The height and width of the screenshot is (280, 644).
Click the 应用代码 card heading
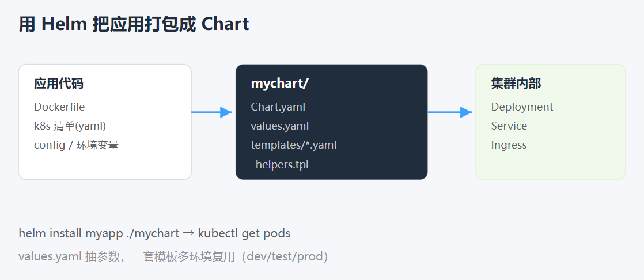(x=59, y=84)
